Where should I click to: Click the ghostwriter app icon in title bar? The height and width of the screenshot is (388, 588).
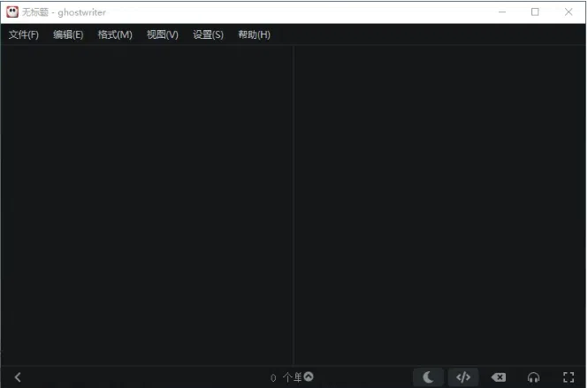coord(12,12)
